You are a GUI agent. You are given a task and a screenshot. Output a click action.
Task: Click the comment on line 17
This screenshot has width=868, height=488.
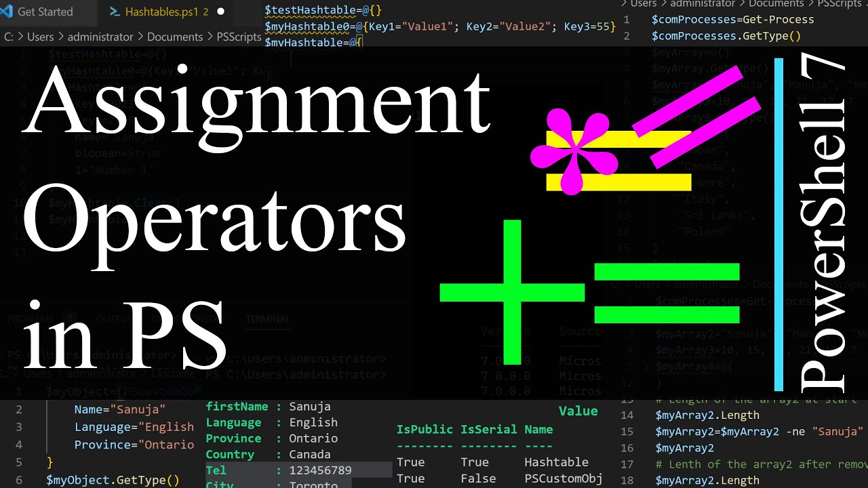point(761,464)
